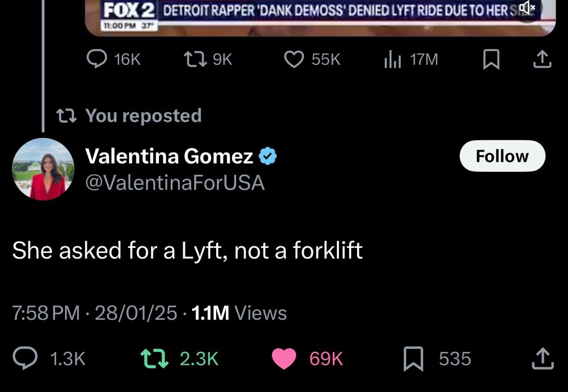View analytics showing 17M views

393,59
